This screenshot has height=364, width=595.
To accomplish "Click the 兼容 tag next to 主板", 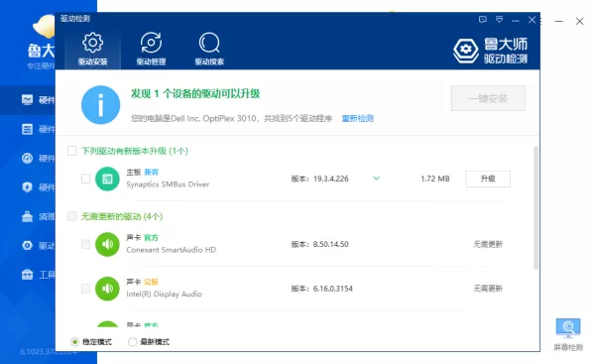I will pos(151,172).
